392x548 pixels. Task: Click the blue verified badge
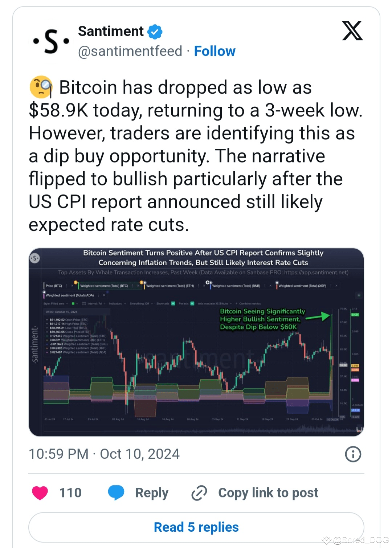pos(155,32)
